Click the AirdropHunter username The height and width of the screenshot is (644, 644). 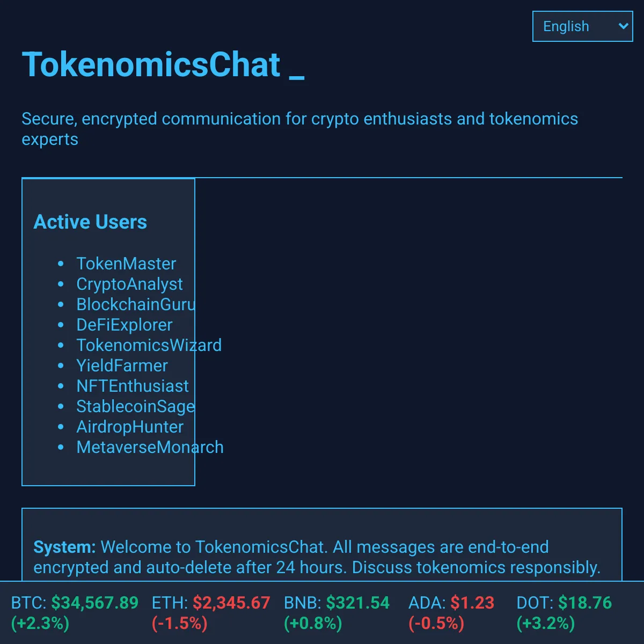pyautogui.click(x=130, y=427)
